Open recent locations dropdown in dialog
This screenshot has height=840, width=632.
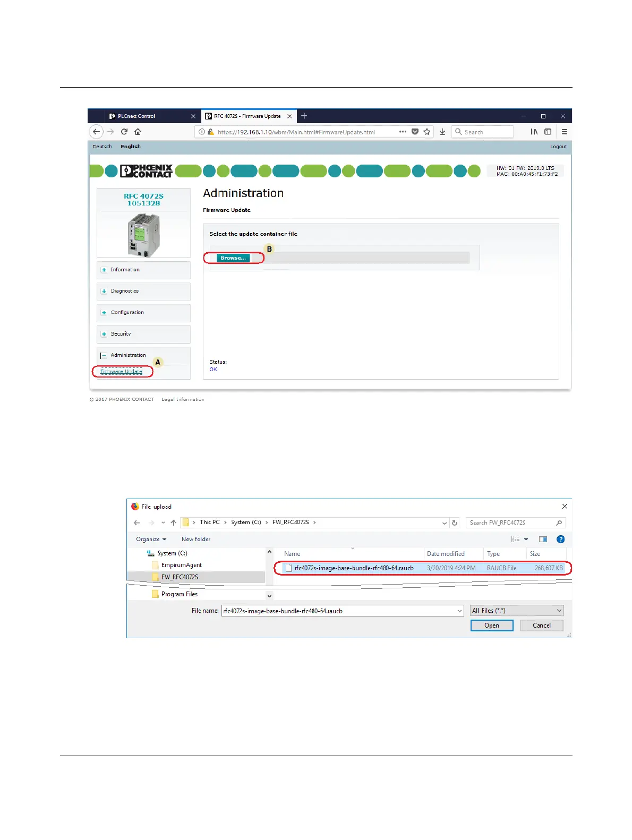pyautogui.click(x=163, y=522)
